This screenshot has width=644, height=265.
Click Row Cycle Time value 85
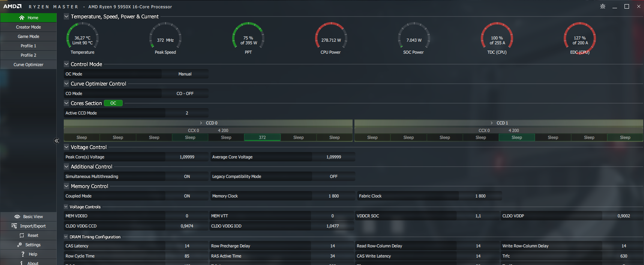point(187,256)
